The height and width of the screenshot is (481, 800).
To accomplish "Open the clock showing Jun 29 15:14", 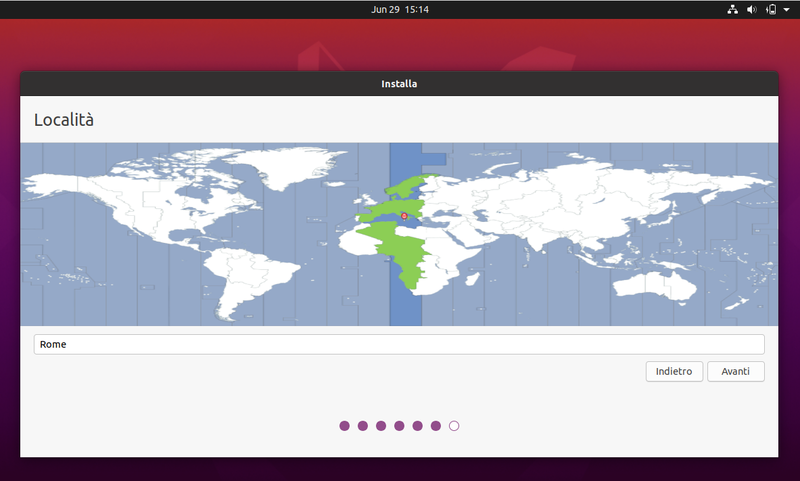I will 399,9.
